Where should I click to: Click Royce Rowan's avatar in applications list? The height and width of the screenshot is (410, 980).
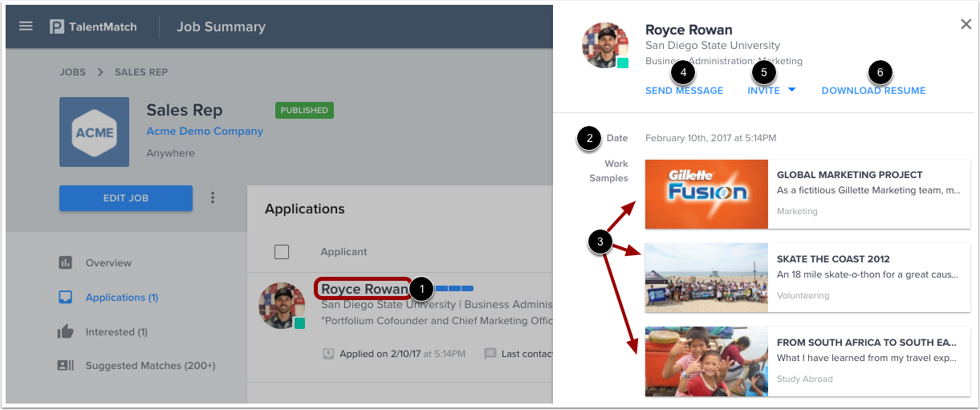[x=282, y=306]
